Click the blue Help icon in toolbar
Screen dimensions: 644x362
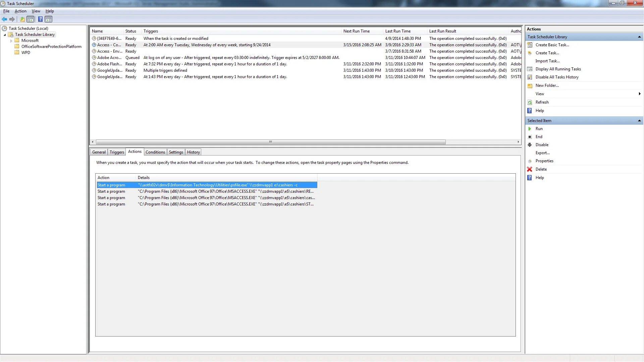click(40, 19)
